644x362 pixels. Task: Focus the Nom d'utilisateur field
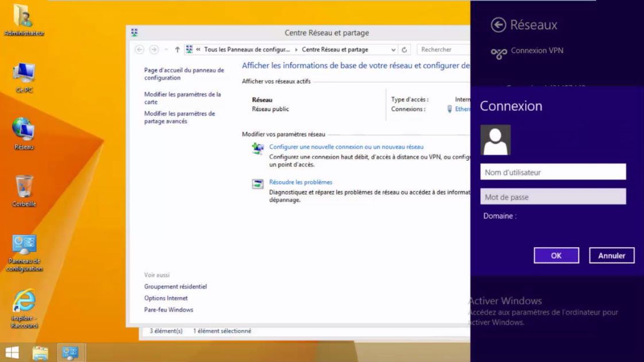pyautogui.click(x=553, y=172)
